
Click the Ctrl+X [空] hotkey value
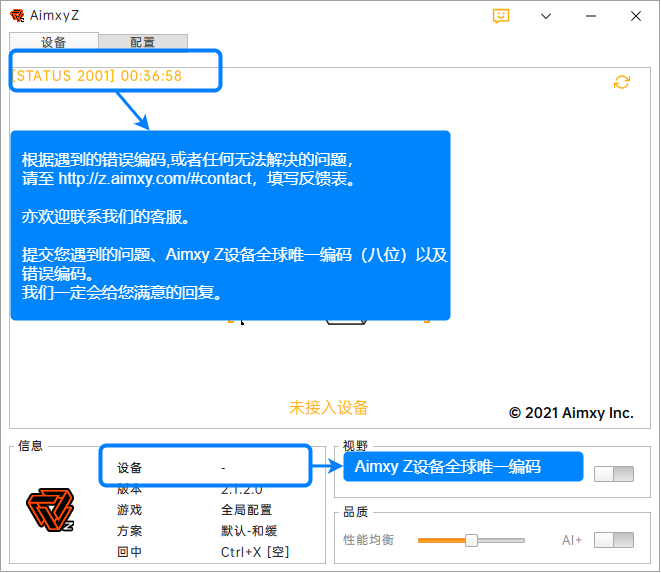[x=255, y=552]
